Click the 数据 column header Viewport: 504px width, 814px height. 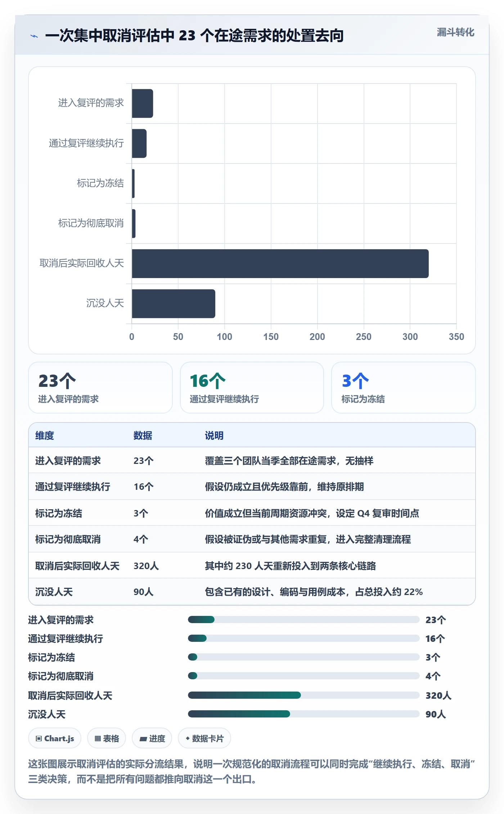pyautogui.click(x=143, y=435)
